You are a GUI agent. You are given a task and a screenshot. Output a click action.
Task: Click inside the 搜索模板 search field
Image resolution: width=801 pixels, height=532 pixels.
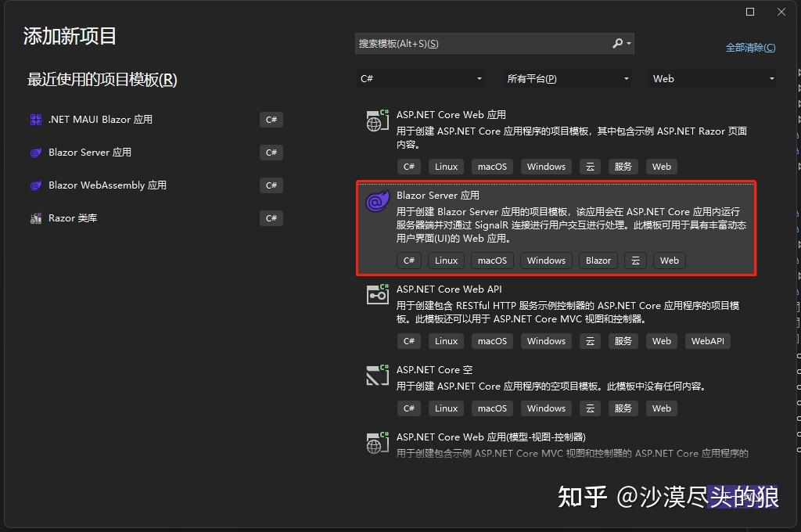point(469,44)
